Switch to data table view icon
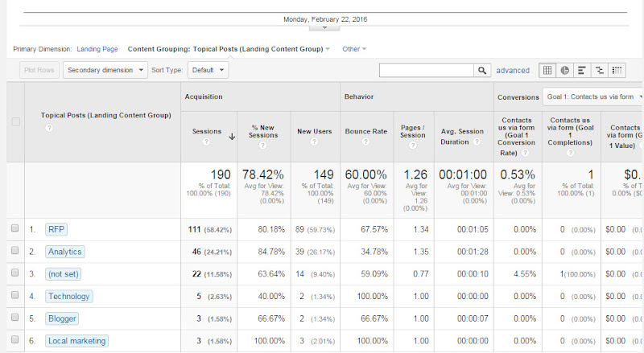This screenshot has width=644, height=353. [547, 70]
